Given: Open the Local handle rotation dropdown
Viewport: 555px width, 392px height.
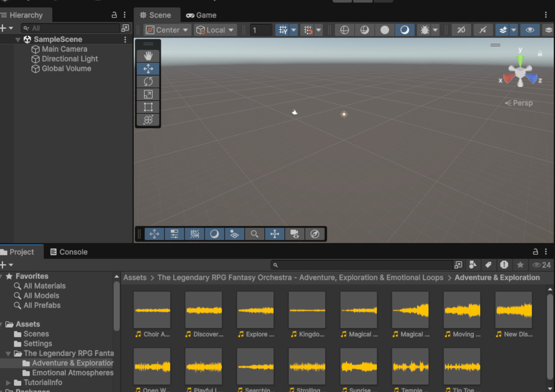Looking at the screenshot, I should pos(215,30).
